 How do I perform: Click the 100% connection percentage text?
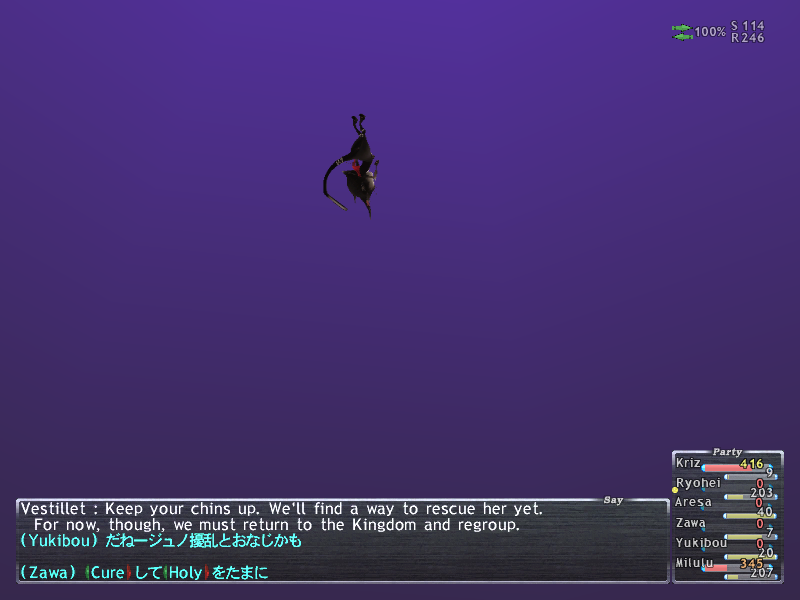pyautogui.click(x=710, y=32)
